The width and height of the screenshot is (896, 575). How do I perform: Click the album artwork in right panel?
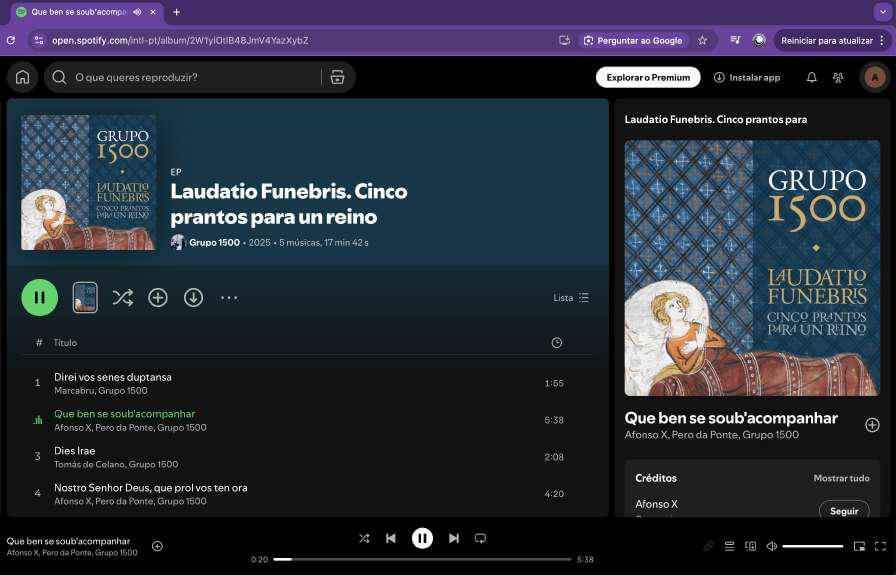coord(752,268)
